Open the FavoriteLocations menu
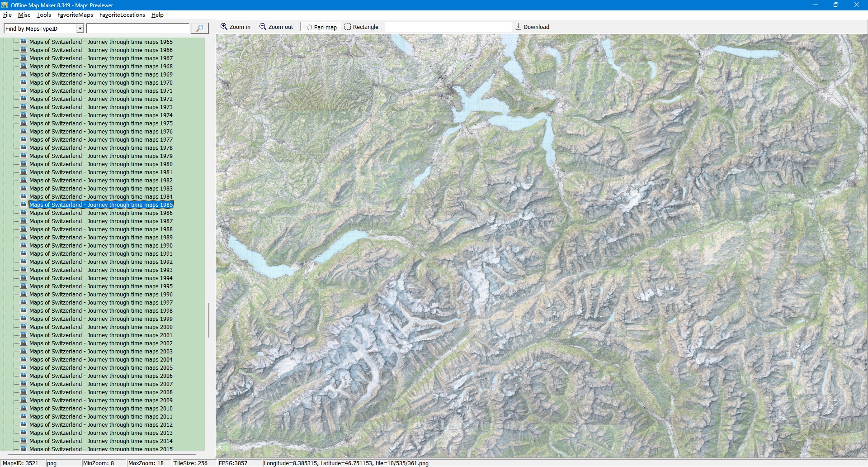The width and height of the screenshot is (868, 467). point(122,15)
